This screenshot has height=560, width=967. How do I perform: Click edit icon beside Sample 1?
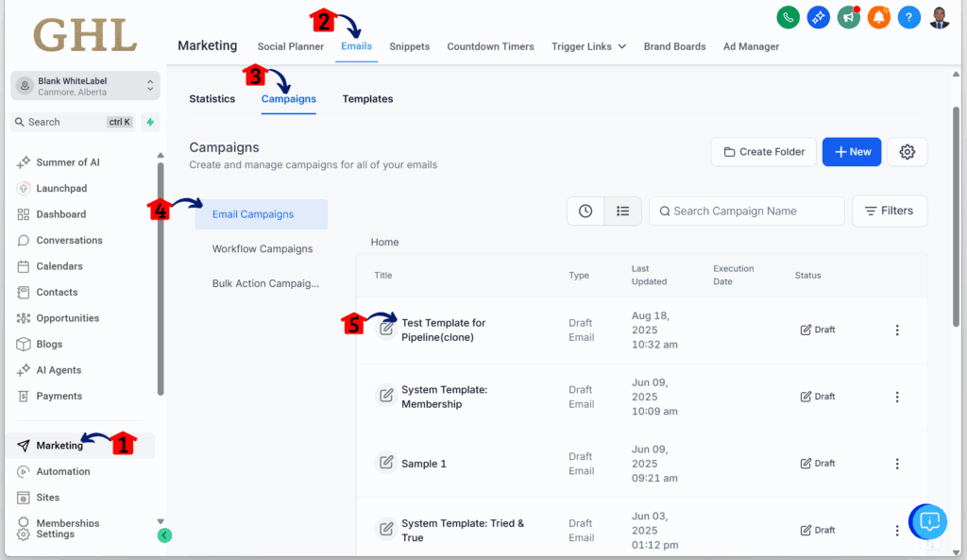click(x=386, y=462)
